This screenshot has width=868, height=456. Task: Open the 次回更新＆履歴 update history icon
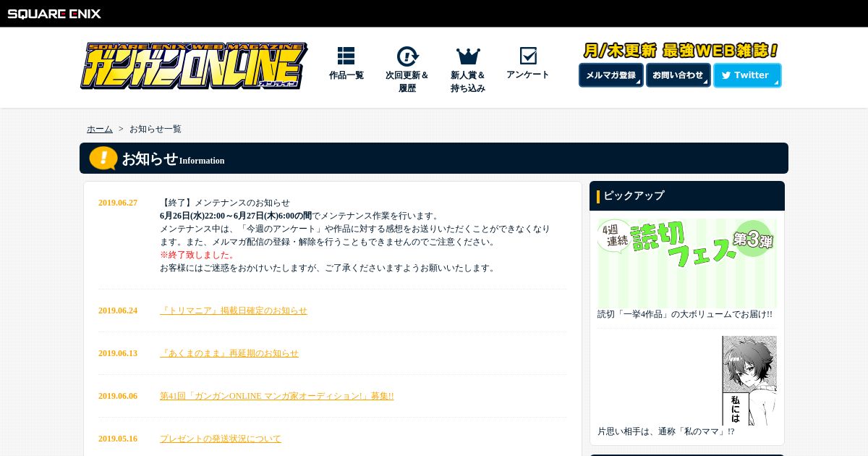[407, 56]
